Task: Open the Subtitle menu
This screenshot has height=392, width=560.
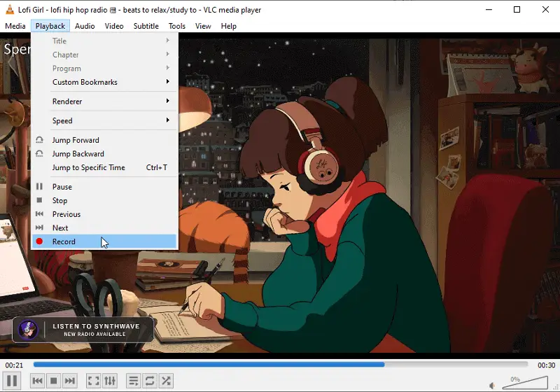Action: click(x=146, y=26)
